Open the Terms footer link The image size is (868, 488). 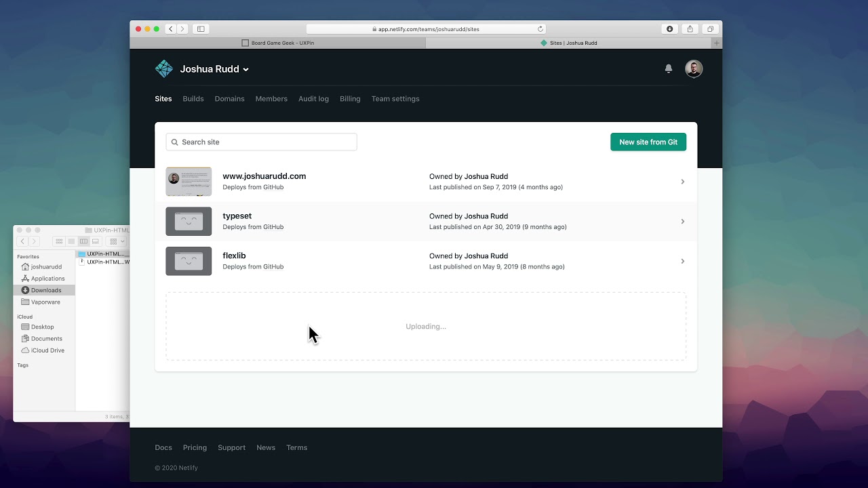[297, 448]
